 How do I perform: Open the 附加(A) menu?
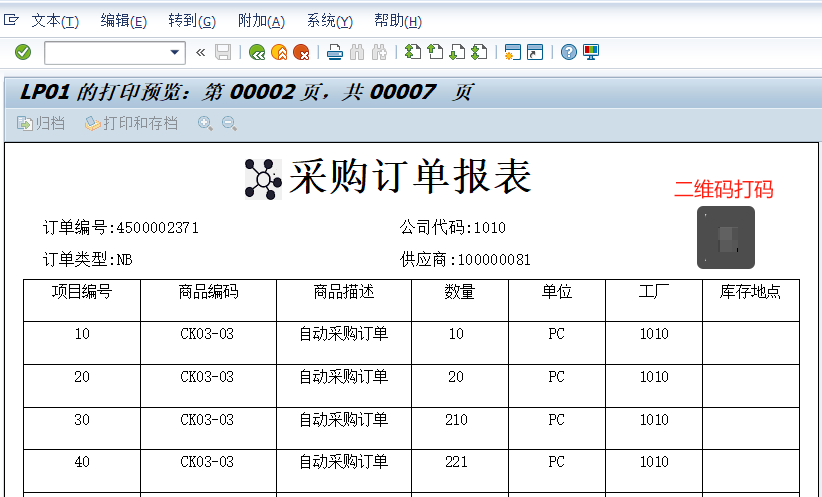pyautogui.click(x=261, y=21)
